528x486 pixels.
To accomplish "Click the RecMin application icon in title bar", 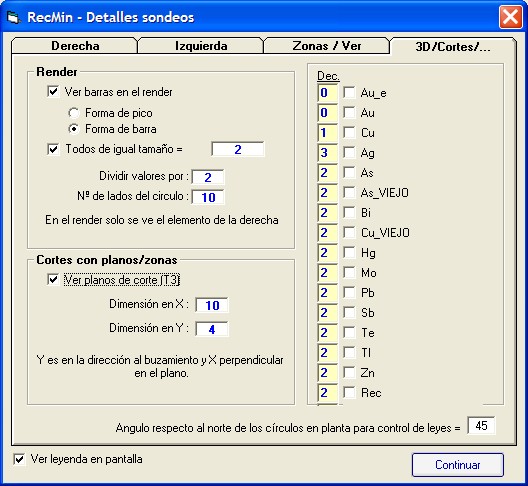I will tap(13, 18).
